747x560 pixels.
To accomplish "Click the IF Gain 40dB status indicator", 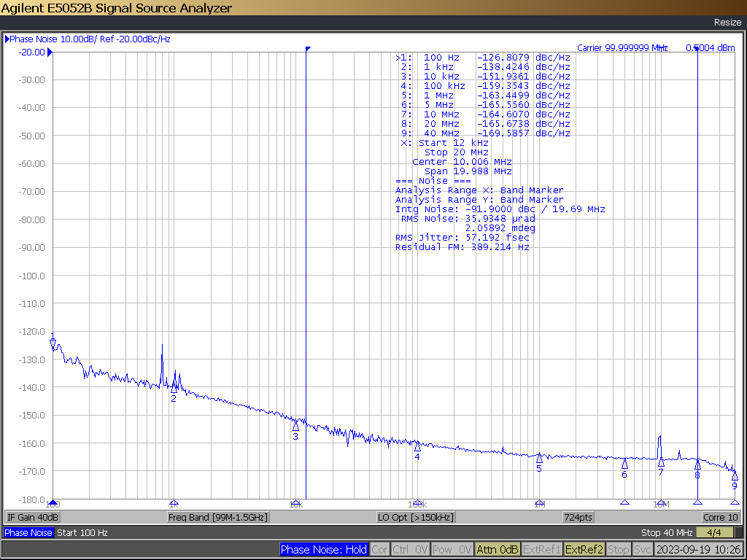I will pos(32,516).
